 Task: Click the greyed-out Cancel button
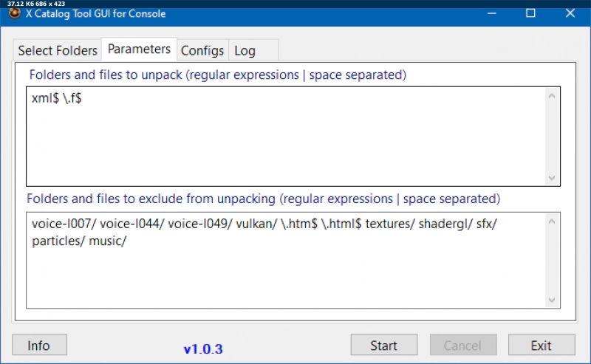(x=463, y=345)
